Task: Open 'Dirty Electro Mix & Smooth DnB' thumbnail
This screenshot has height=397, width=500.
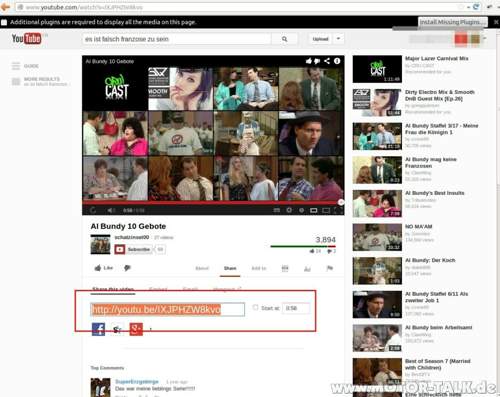Action: pyautogui.click(x=377, y=103)
